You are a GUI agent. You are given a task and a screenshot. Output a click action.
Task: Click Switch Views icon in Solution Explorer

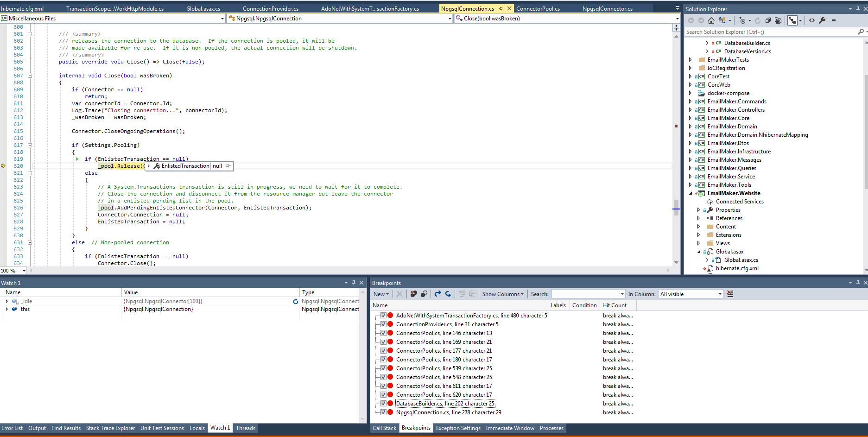(x=722, y=20)
